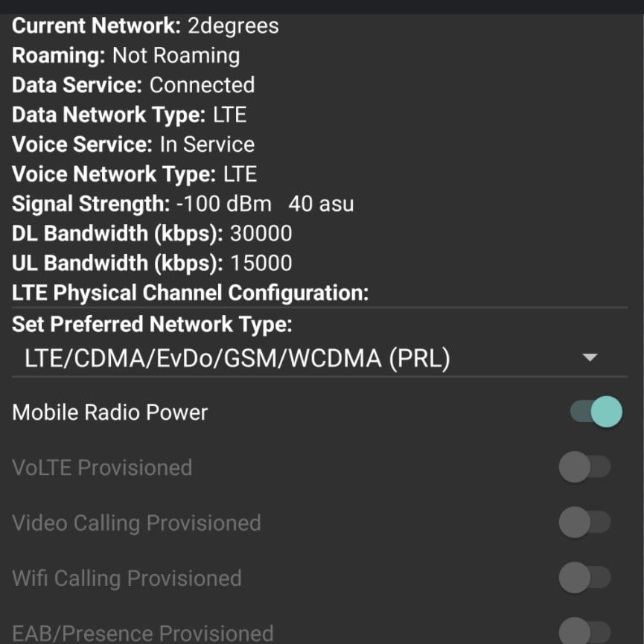The width and height of the screenshot is (644, 644).
Task: Toggle the VoLTE Provisioned switch
Action: click(584, 468)
